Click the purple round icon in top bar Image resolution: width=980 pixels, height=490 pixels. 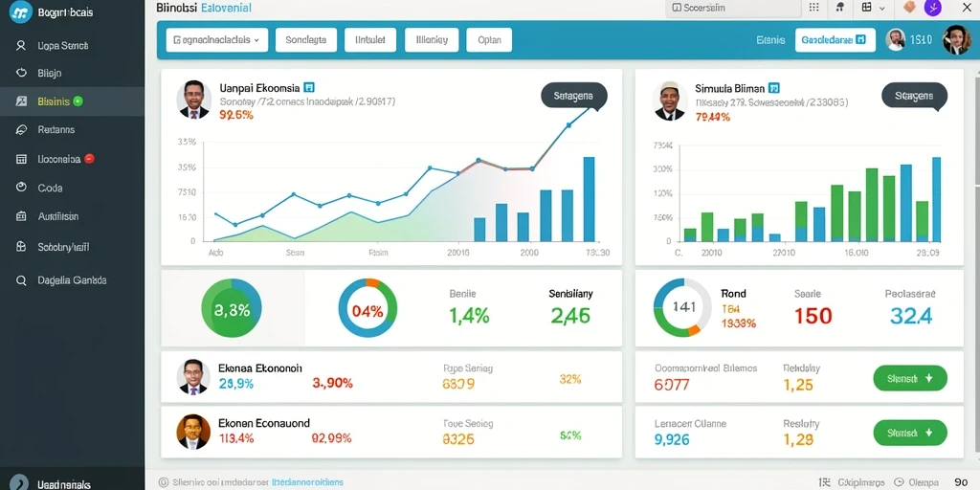pos(932,8)
